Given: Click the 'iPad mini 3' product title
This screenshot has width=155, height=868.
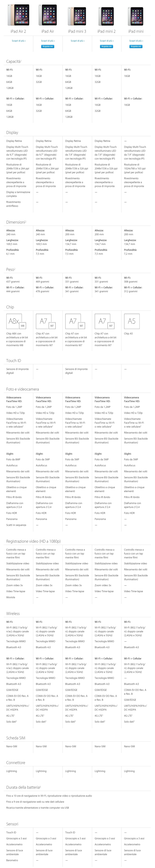Looking at the screenshot, I should (77, 31).
